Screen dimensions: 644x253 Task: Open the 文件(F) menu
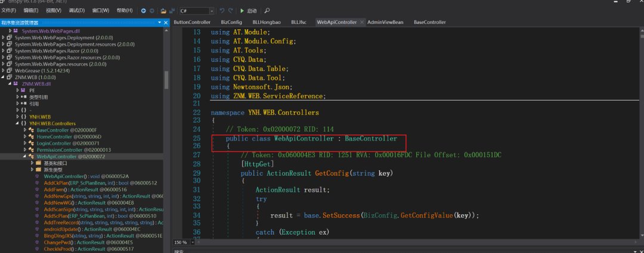click(9, 10)
